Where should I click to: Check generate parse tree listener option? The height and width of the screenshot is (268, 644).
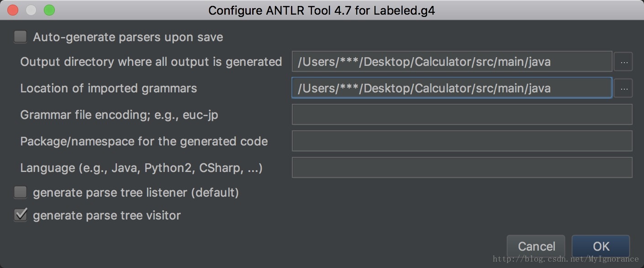(20, 193)
